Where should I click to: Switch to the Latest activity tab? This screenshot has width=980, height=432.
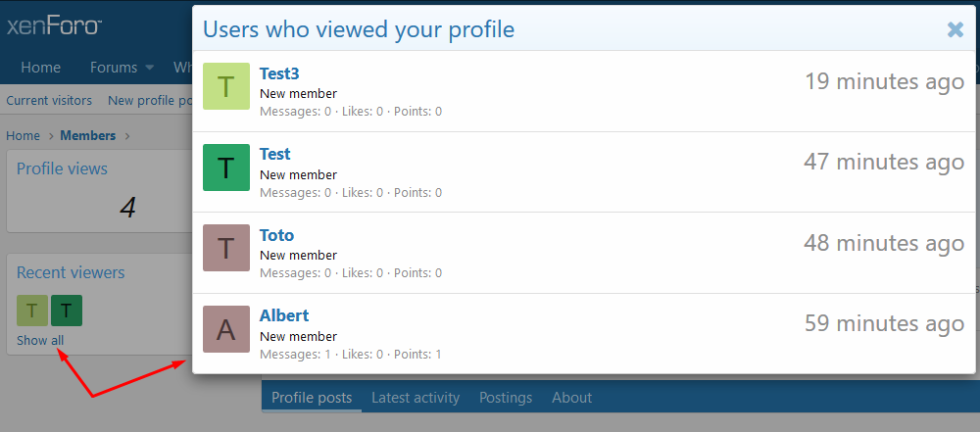[x=416, y=398]
